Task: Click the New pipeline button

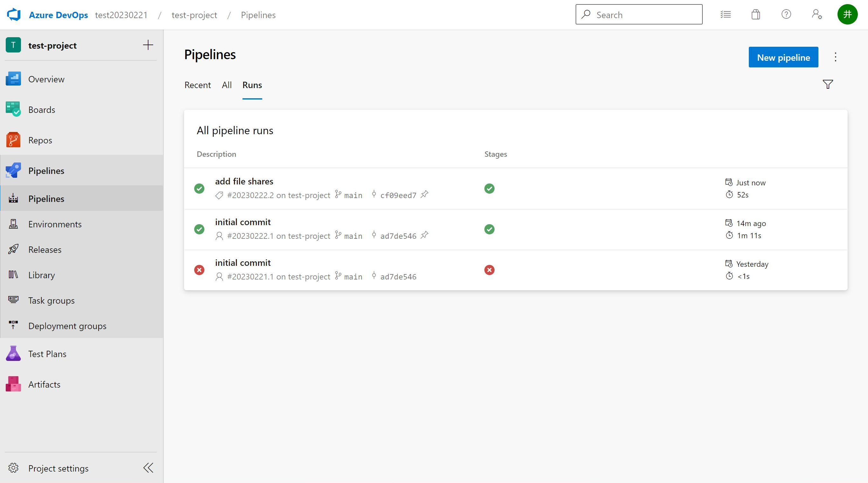Action: coord(783,57)
